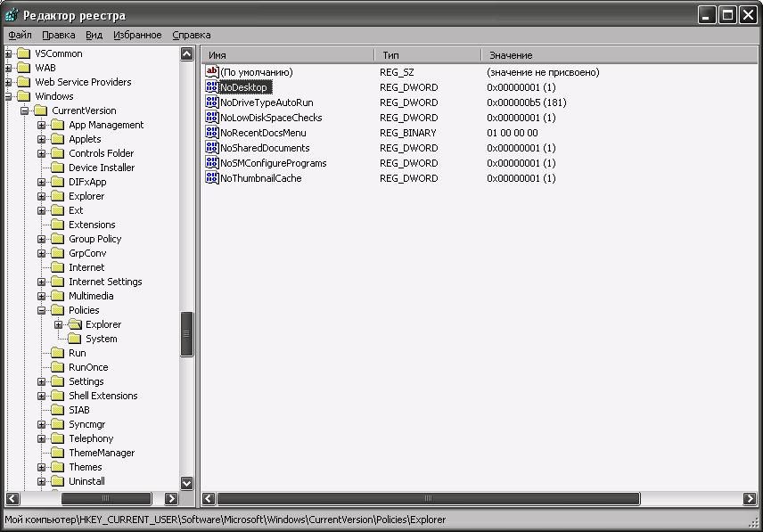Expand the DIFxApp key
This screenshot has height=532, width=763.
pos(41,182)
